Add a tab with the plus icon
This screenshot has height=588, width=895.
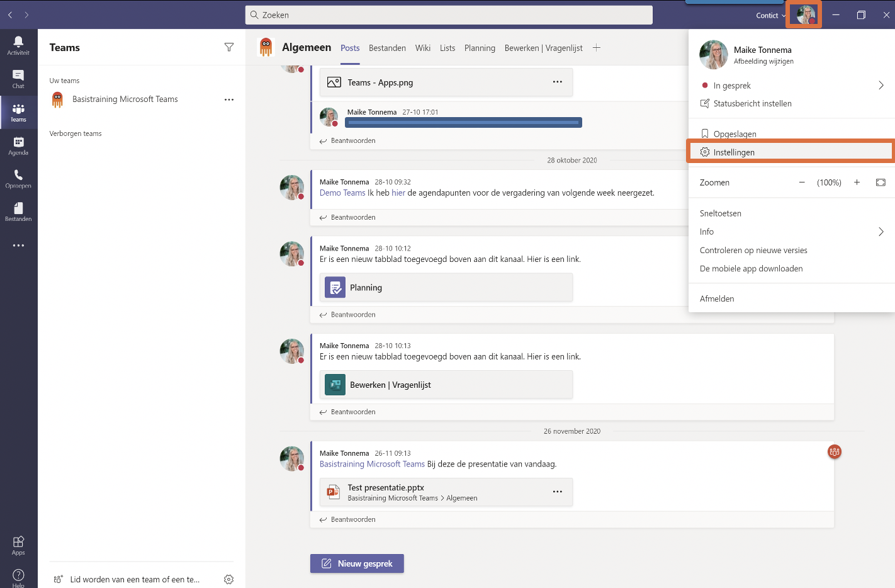coord(597,48)
